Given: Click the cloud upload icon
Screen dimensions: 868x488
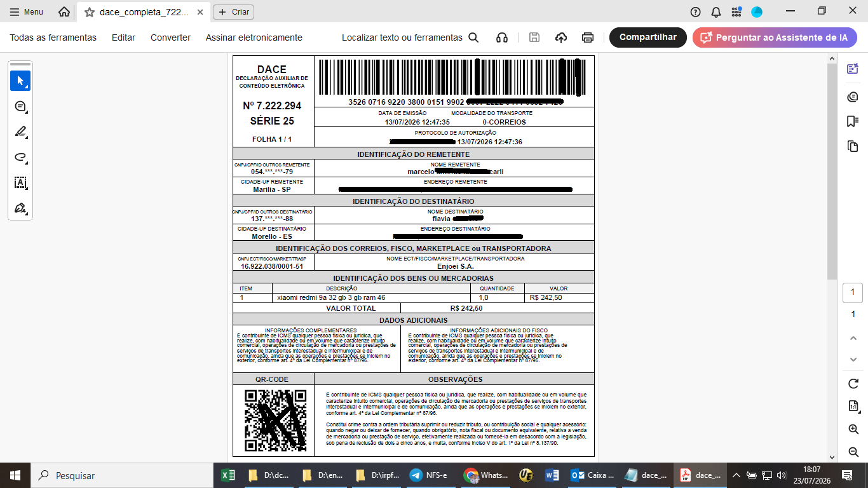Looking at the screenshot, I should click(561, 37).
